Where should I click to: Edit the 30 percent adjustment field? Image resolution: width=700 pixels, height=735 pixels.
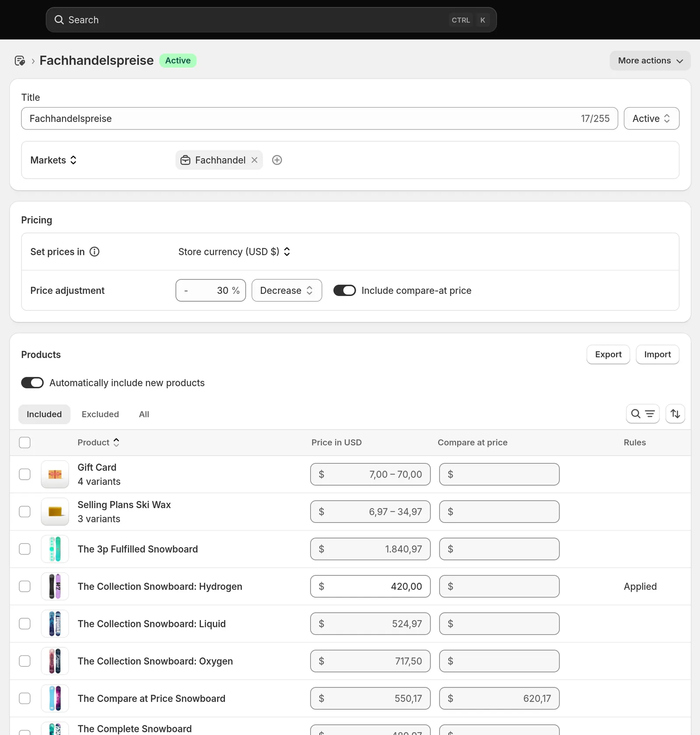[210, 290]
